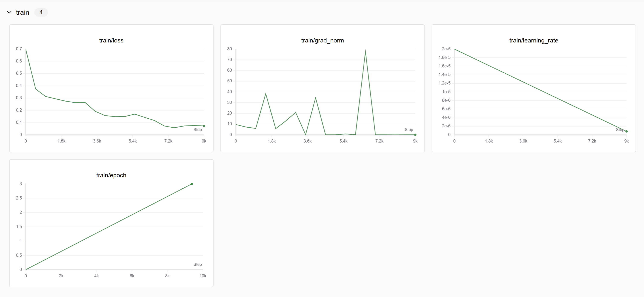Click the train/epoch chart title

click(111, 175)
